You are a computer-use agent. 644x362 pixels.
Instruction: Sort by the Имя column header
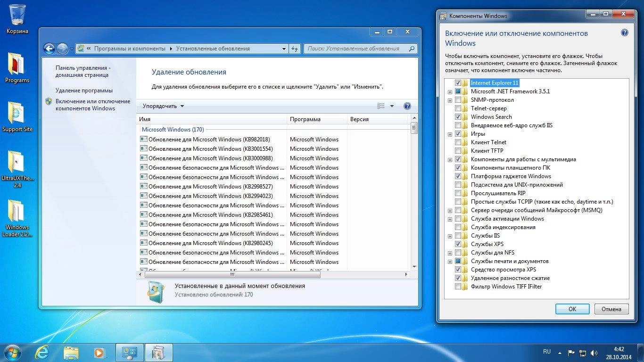point(212,119)
